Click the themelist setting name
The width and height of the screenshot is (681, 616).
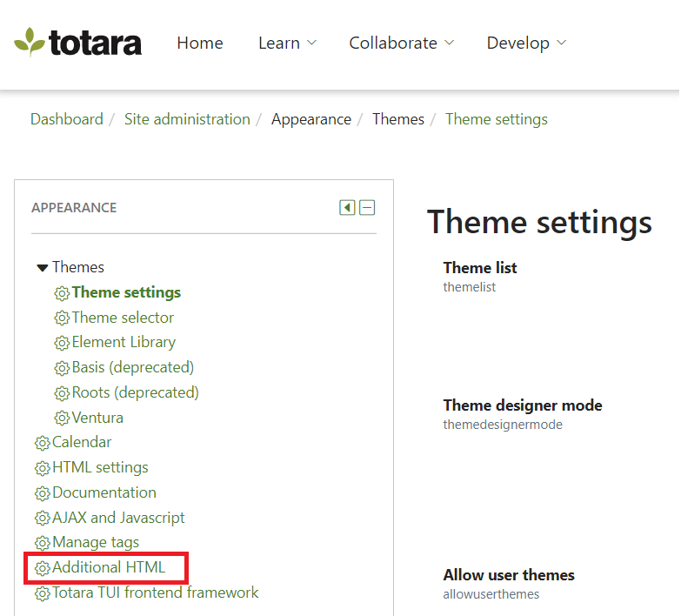click(x=469, y=287)
